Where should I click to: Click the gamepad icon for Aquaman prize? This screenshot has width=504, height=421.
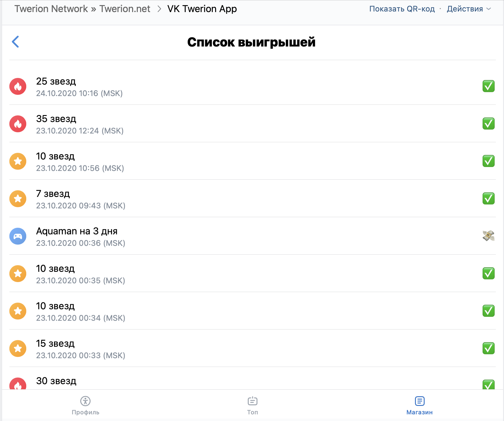(18, 236)
